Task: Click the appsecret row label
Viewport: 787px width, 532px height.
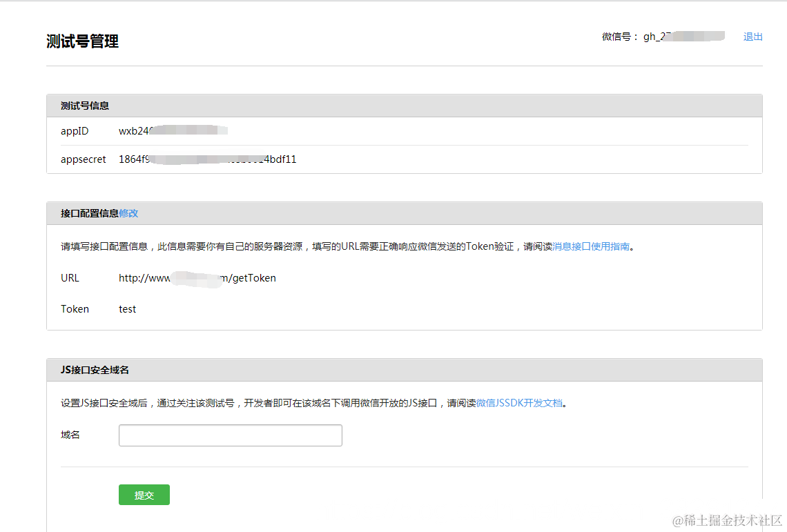Action: tap(83, 159)
